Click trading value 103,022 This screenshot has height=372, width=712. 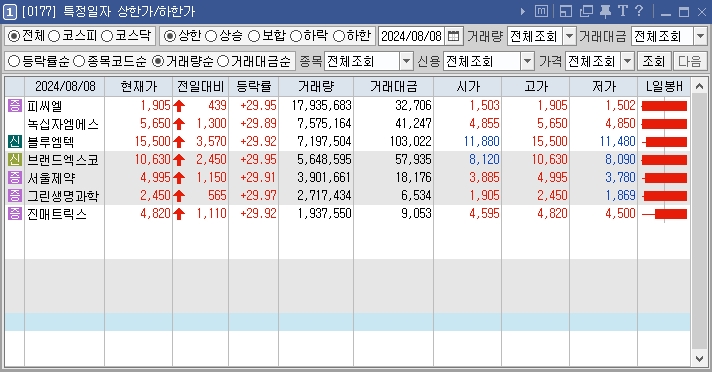[x=410, y=142]
